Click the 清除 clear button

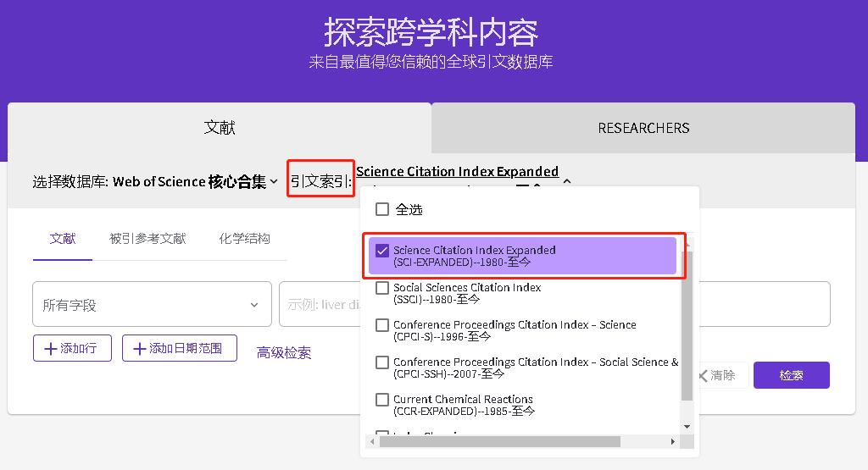pos(722,375)
